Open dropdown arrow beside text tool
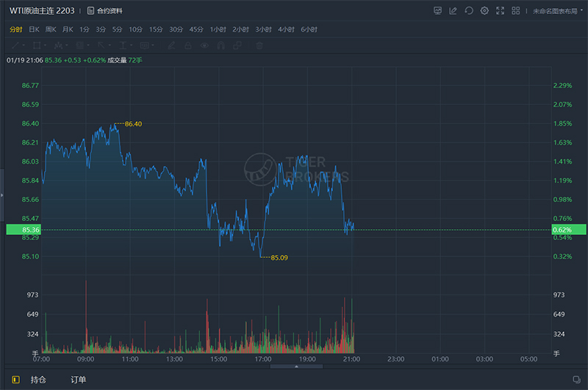This screenshot has height=390, width=588. click(132, 46)
